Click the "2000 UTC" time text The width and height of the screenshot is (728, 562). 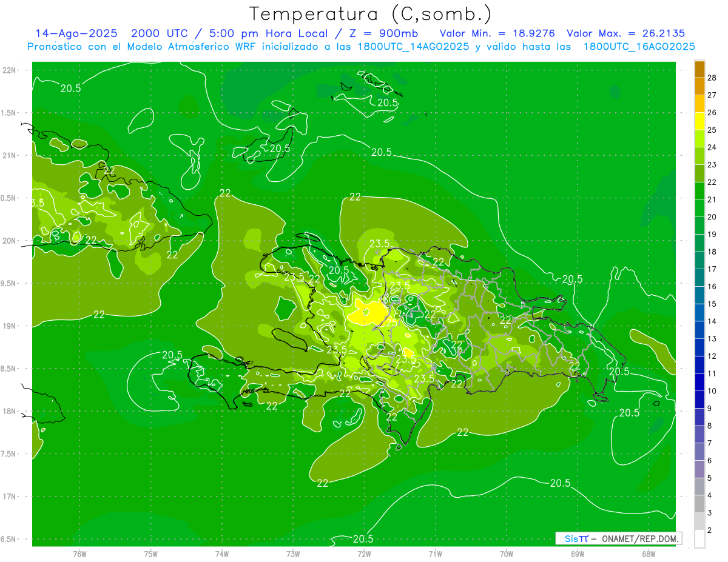click(160, 34)
